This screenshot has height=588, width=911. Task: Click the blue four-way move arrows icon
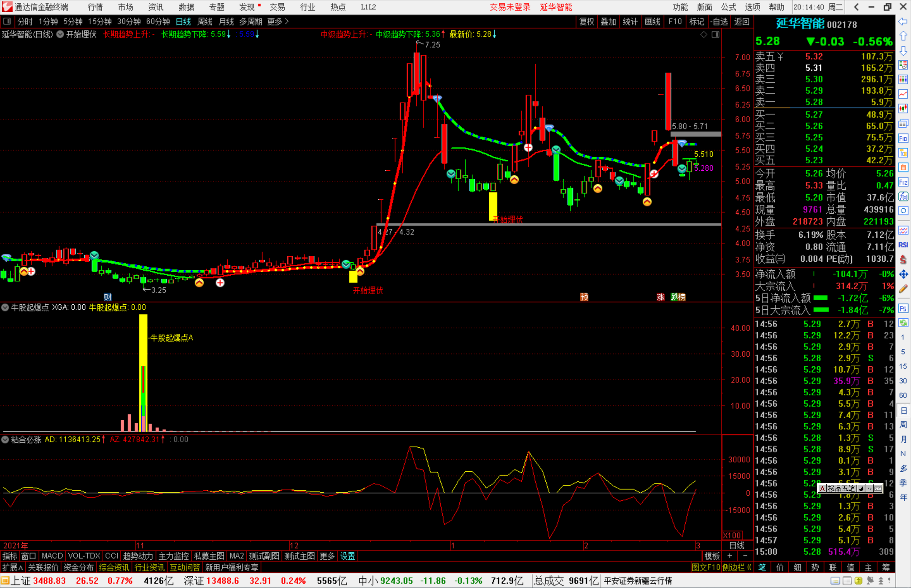point(903,274)
